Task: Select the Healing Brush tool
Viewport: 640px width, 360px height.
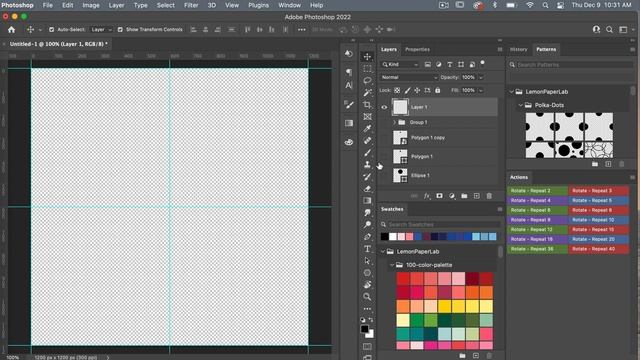Action: click(x=367, y=140)
